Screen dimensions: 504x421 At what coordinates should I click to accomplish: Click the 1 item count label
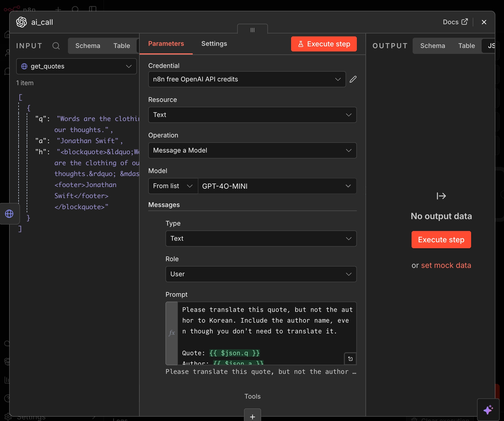click(x=25, y=83)
